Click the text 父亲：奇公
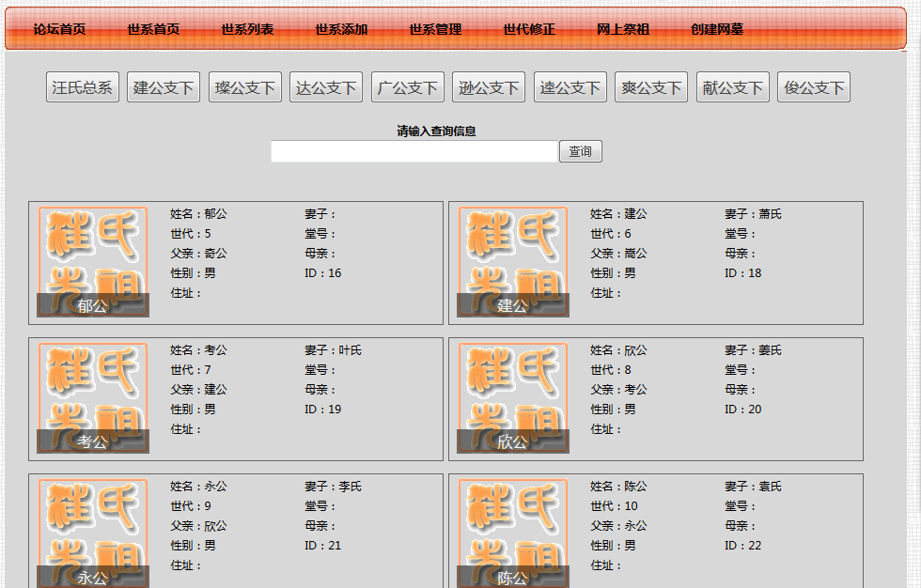This screenshot has width=921, height=588. click(198, 254)
